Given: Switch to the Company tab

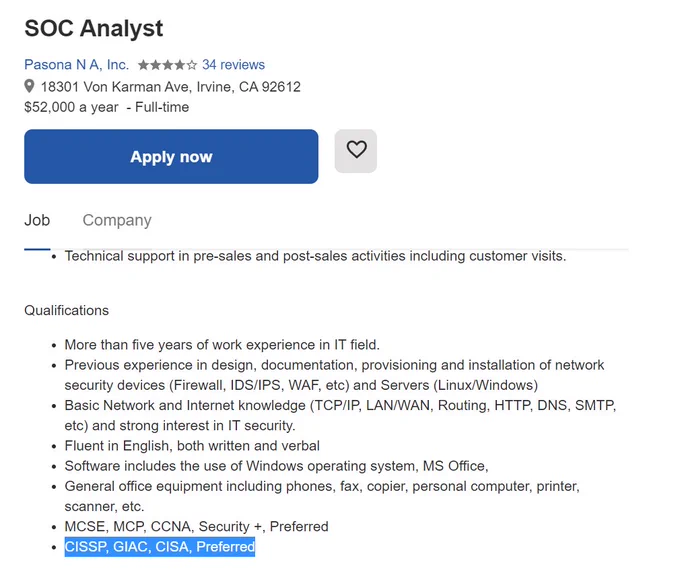Looking at the screenshot, I should pos(117,220).
